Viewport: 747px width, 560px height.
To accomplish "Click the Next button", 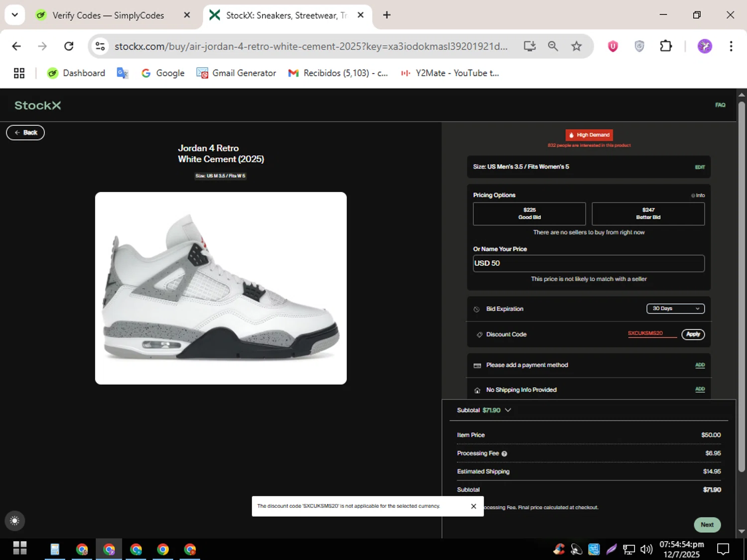I will coord(707,525).
